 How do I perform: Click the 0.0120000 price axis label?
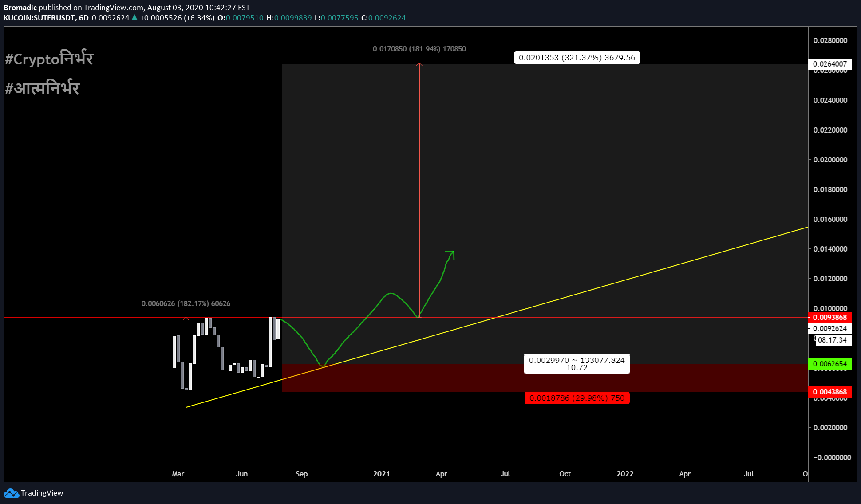[x=830, y=279]
